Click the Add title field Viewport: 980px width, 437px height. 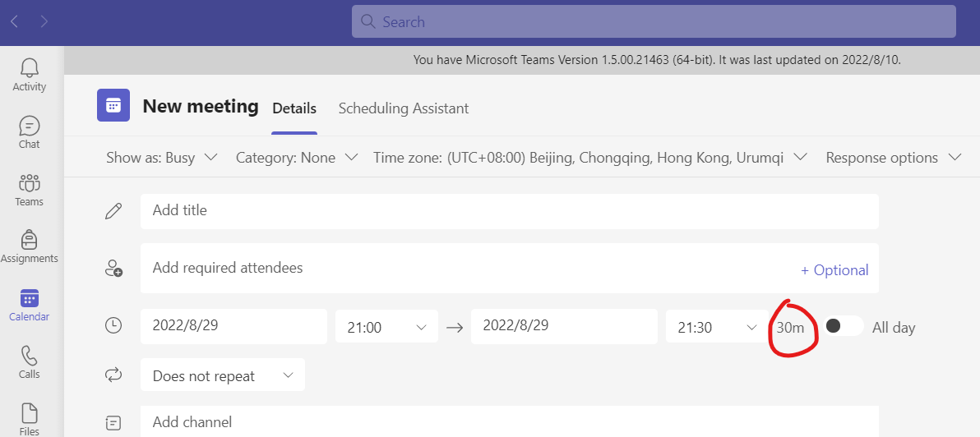(x=510, y=211)
